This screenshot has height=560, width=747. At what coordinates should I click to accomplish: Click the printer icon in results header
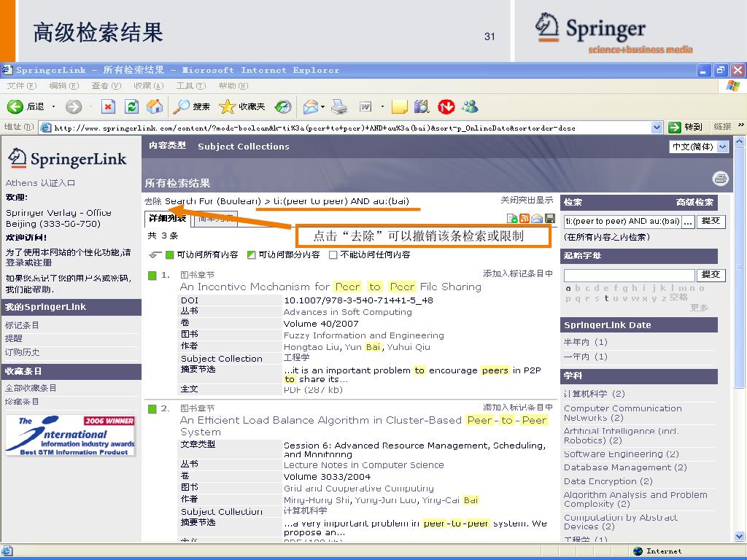[720, 179]
